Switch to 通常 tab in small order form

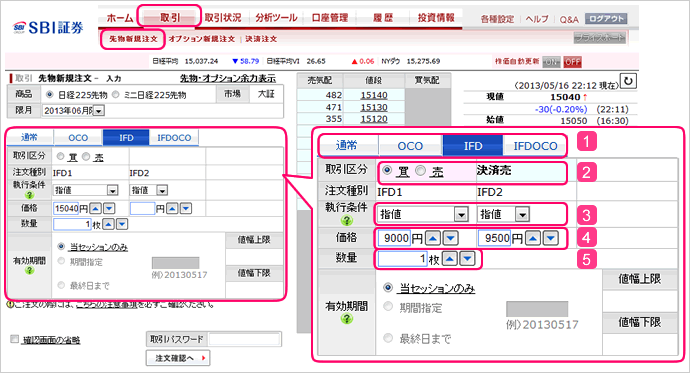[x=29, y=138]
